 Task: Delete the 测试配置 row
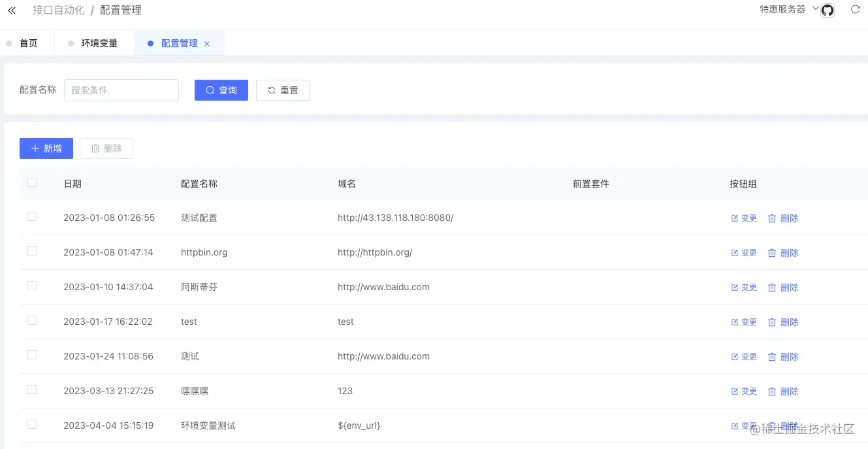click(783, 218)
